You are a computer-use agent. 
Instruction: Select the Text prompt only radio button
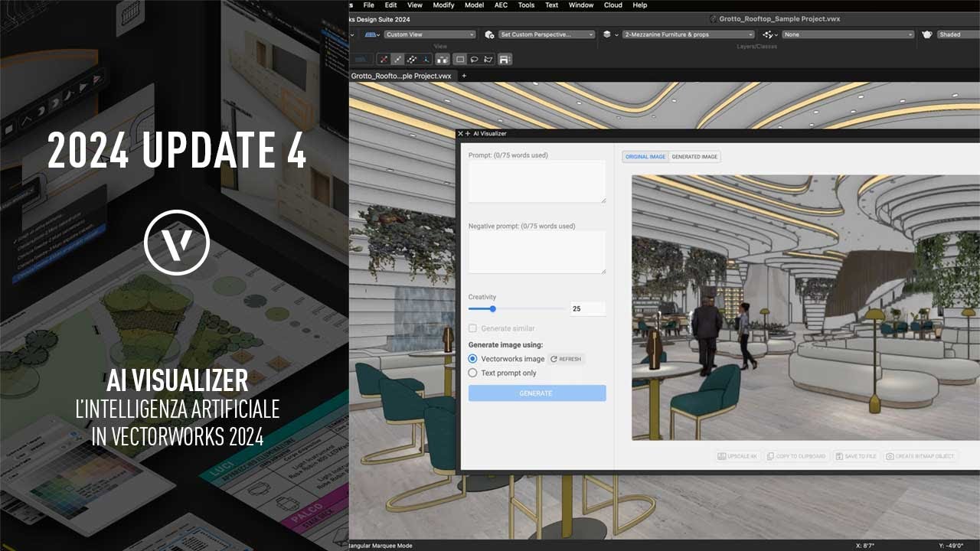tap(472, 373)
